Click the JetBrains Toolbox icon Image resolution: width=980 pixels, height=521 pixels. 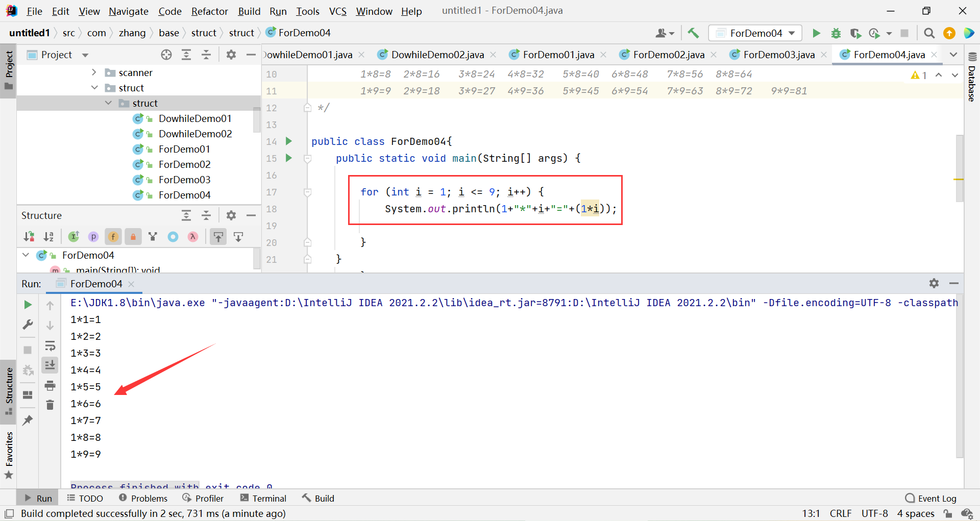click(x=969, y=33)
